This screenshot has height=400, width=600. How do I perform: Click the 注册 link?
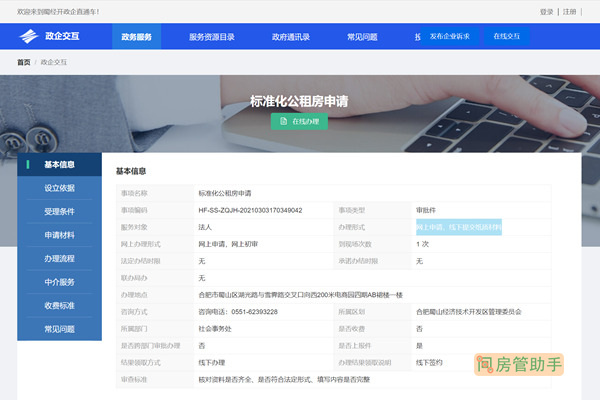[569, 12]
